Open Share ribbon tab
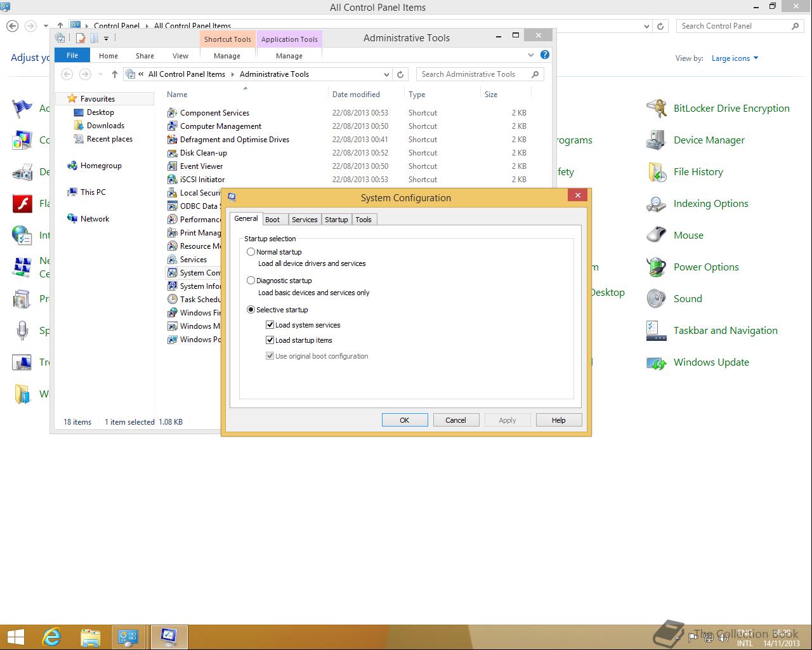The height and width of the screenshot is (650, 812). (x=145, y=56)
